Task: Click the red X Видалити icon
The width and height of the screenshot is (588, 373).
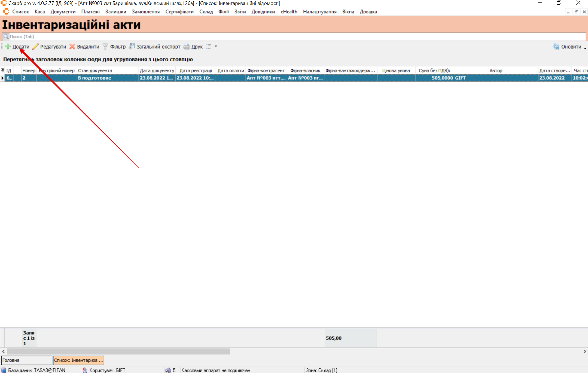Action: tap(72, 47)
